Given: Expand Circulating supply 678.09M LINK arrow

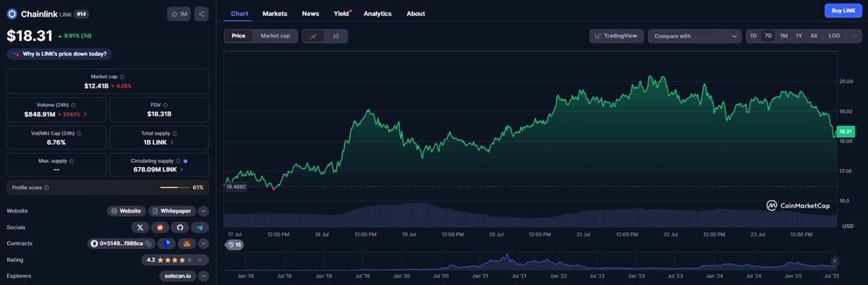Looking at the screenshot, I should (x=182, y=169).
